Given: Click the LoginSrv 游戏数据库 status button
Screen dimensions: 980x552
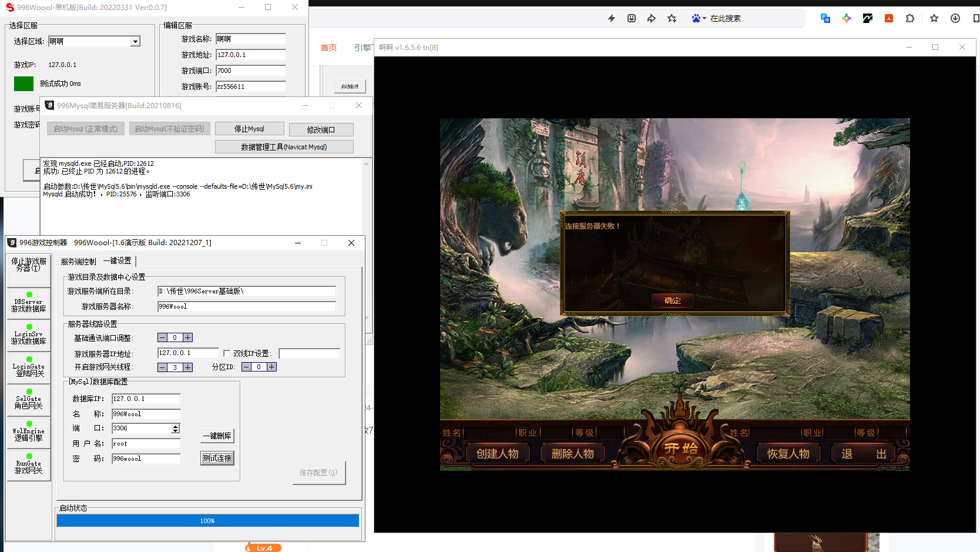Looking at the screenshot, I should [x=29, y=336].
